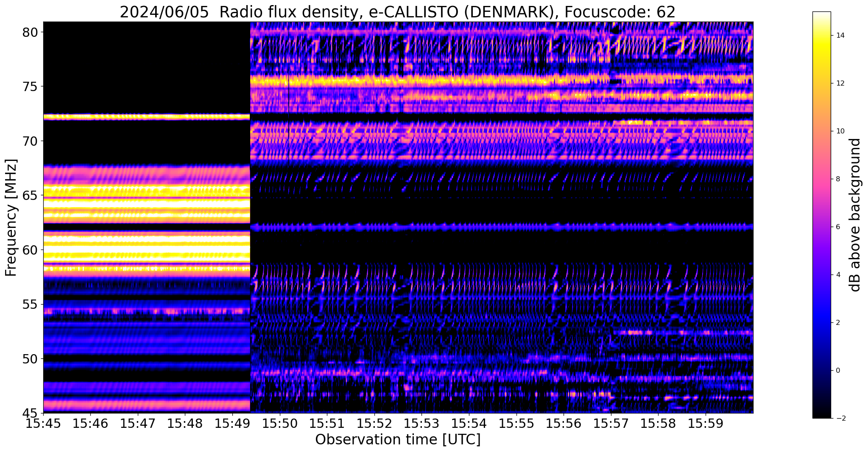Viewport: 868px width, 452px height.
Task: Click the 80 MHz frequency tick label
Action: coord(30,33)
